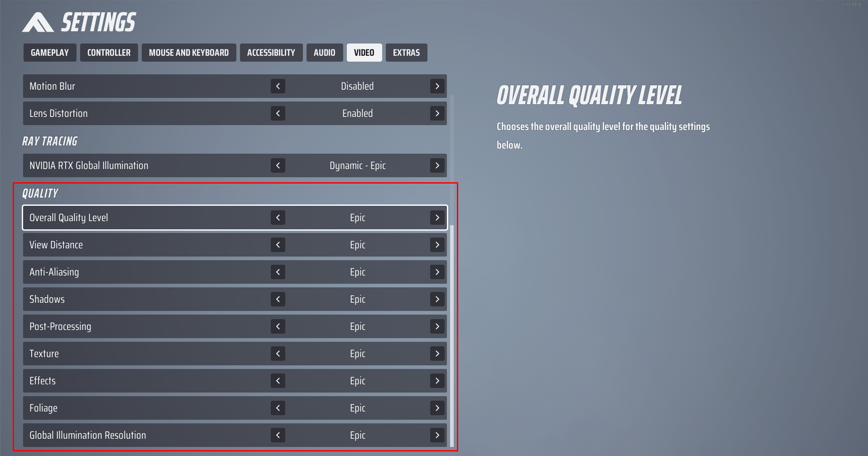Open the Extras tab
This screenshot has width=868, height=456.
tap(406, 53)
